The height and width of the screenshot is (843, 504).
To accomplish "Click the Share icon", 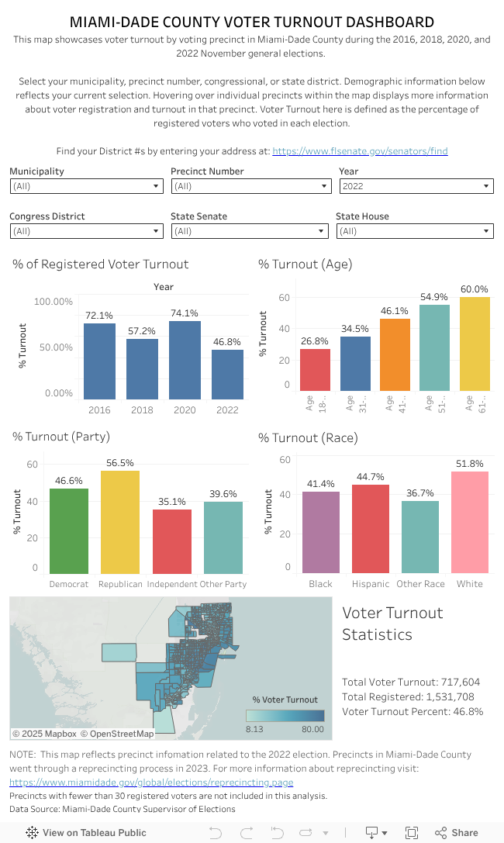I will 456,832.
